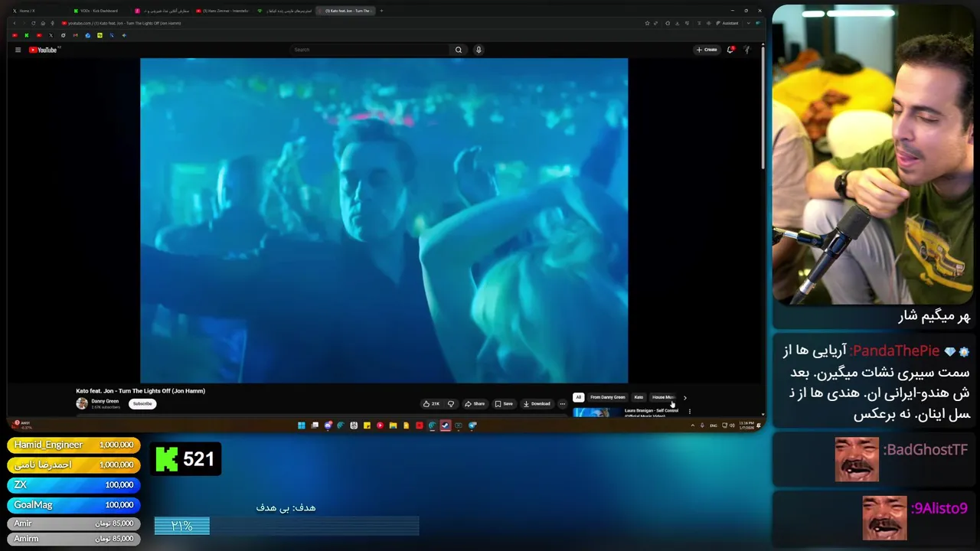Click the YouTube search input field

(370, 50)
